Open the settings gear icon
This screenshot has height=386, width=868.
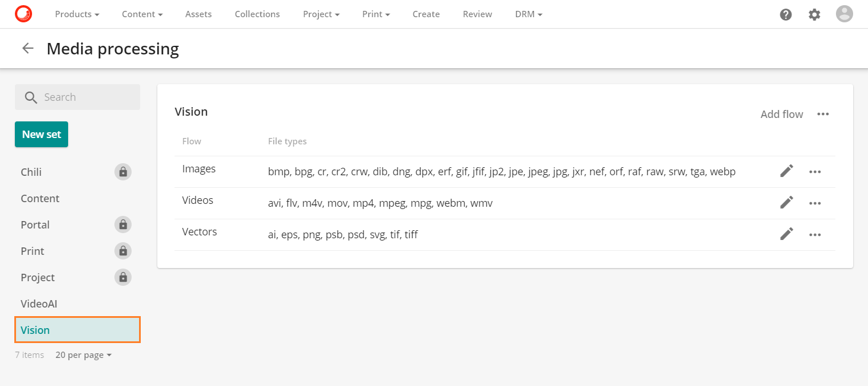(x=814, y=14)
